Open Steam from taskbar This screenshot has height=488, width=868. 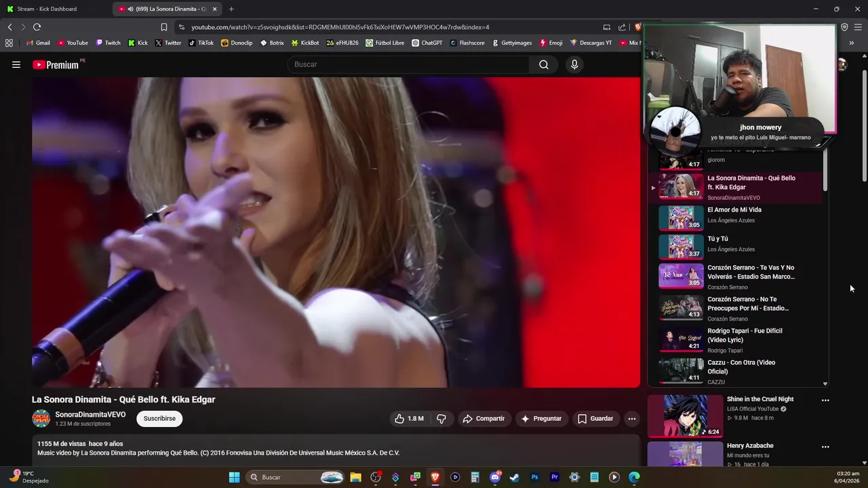pos(515,477)
